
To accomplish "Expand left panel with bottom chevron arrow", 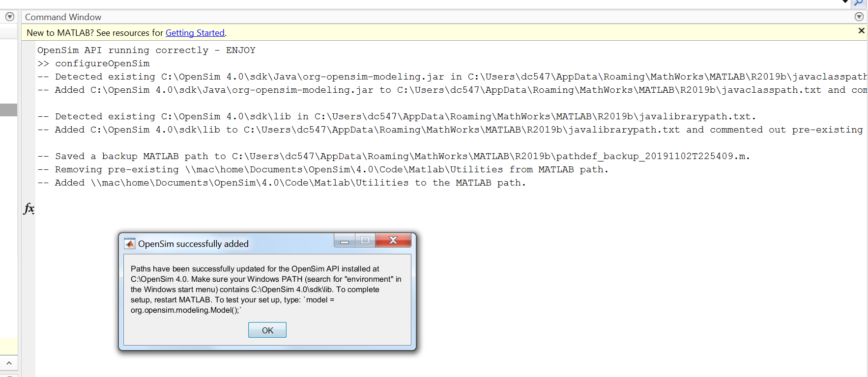I will (9, 363).
